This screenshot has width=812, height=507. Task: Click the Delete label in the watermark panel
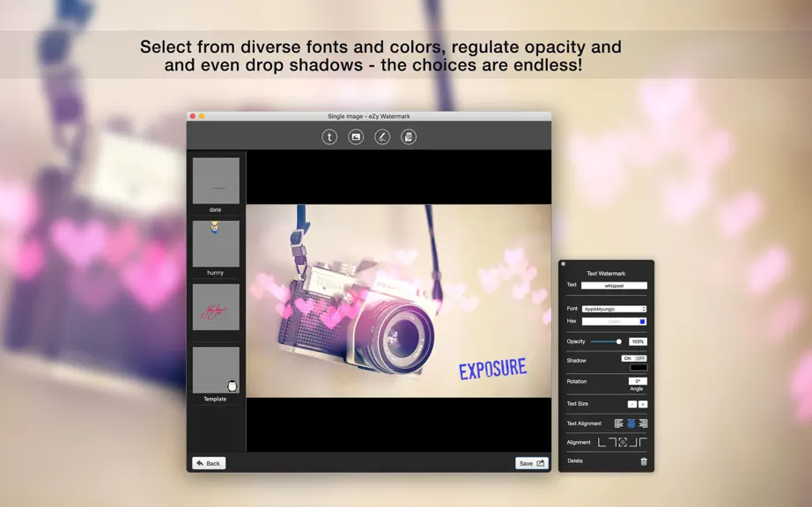575,461
